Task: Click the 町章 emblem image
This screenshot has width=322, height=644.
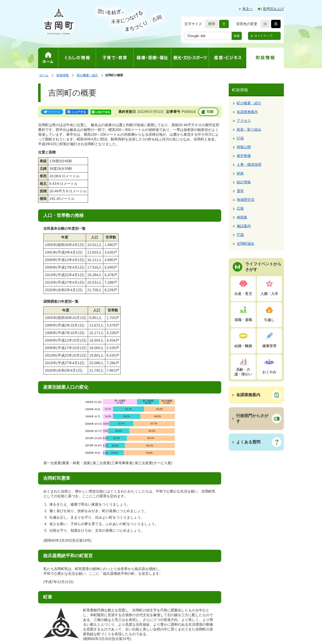Action: tap(61, 623)
